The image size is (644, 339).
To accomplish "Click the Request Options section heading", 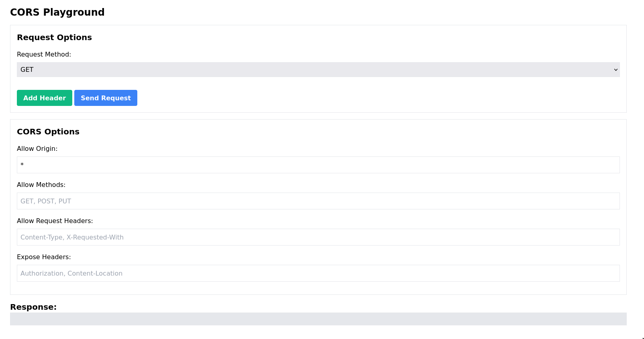I will point(54,37).
